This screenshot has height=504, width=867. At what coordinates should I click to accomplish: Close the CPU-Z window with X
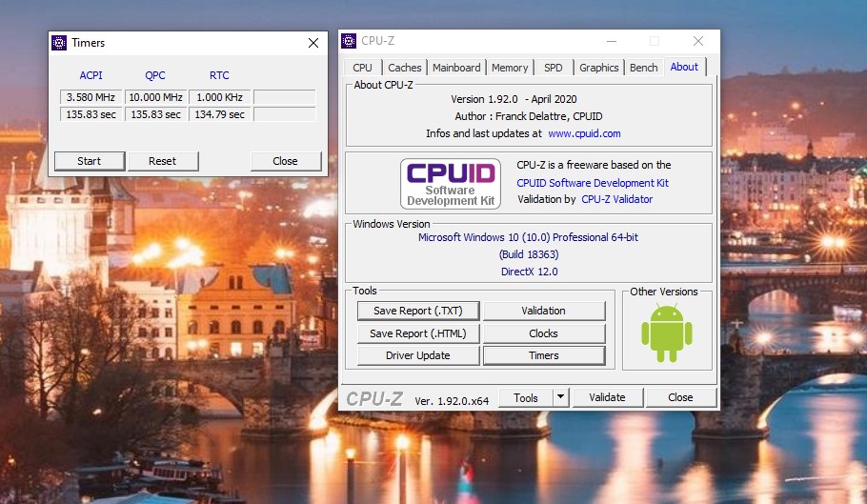coord(698,41)
